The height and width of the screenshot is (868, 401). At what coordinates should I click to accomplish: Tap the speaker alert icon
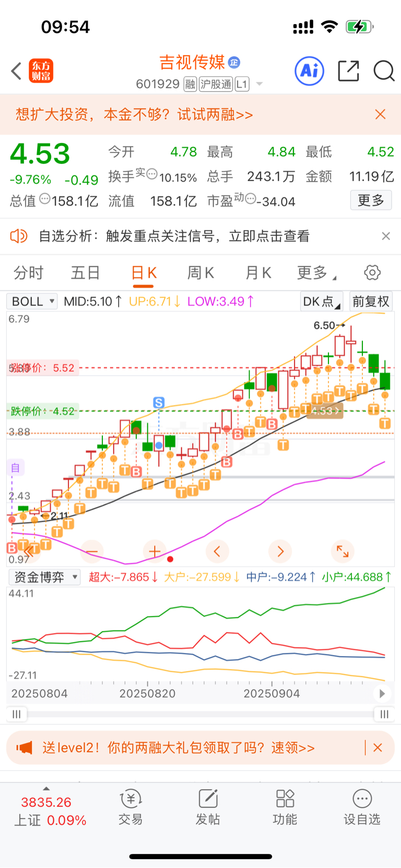point(19,236)
